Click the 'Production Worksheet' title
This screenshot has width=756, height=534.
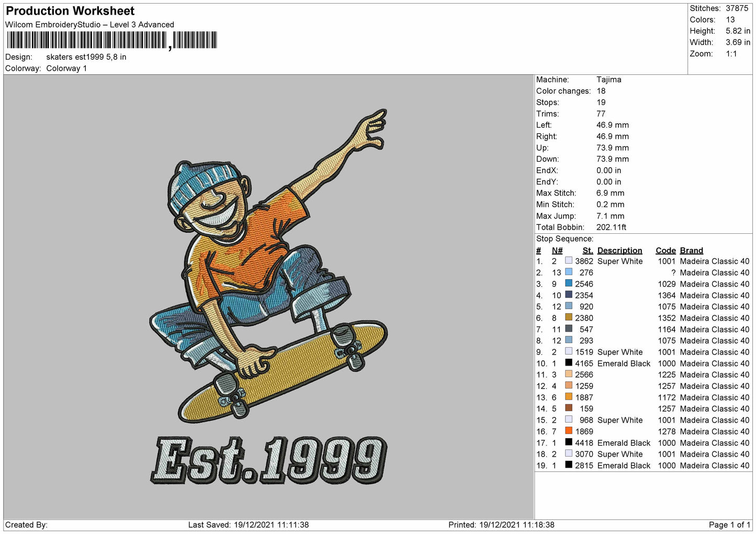click(70, 11)
